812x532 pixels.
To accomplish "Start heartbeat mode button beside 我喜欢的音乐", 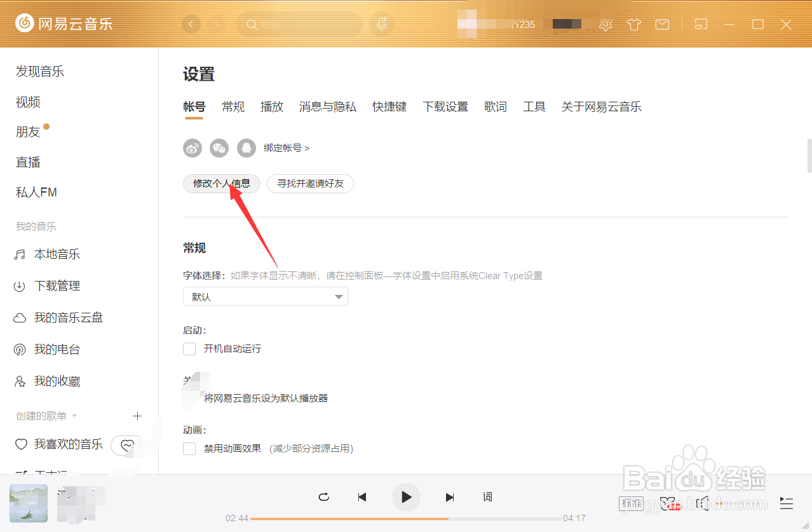I will pos(127,445).
